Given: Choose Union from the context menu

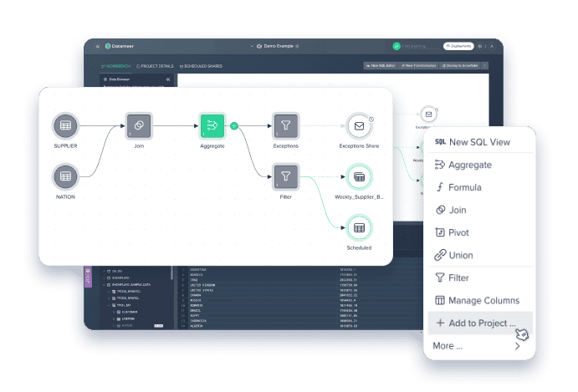Looking at the screenshot, I should tap(480, 255).
